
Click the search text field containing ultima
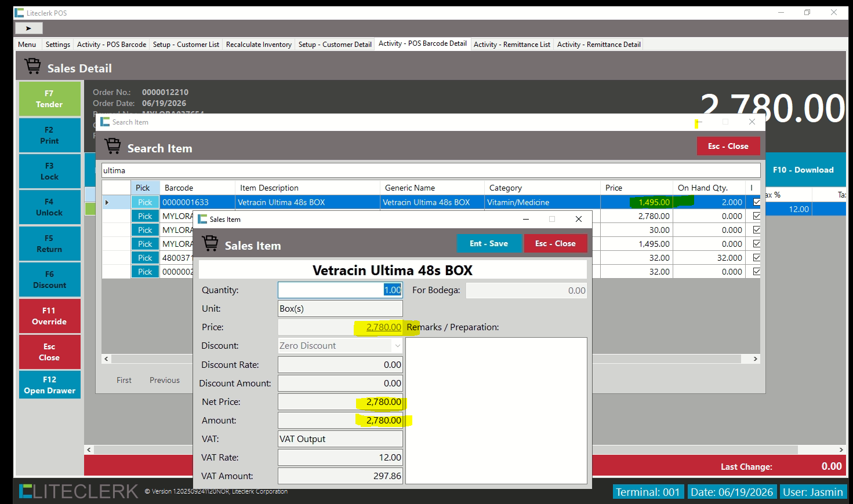pos(431,170)
